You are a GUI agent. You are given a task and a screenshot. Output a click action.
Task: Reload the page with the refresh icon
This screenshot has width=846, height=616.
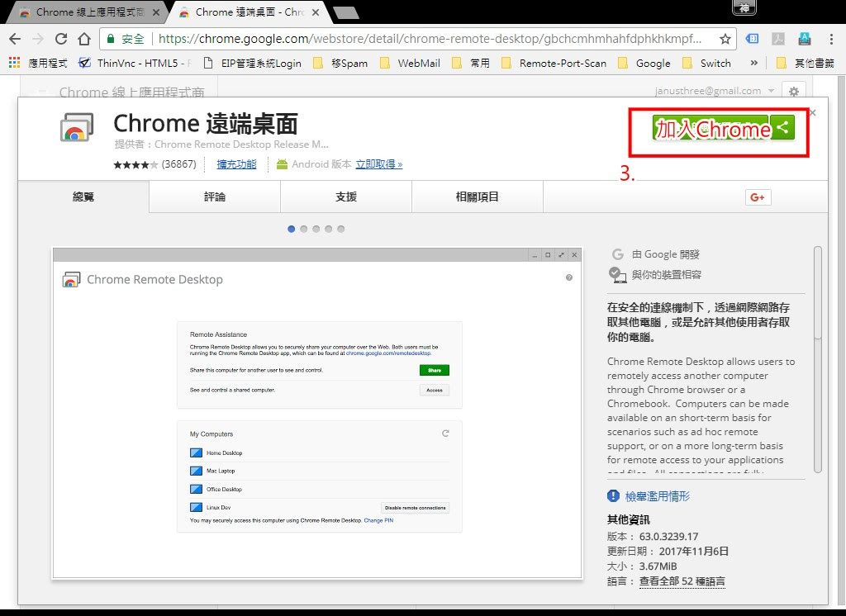pyautogui.click(x=61, y=39)
